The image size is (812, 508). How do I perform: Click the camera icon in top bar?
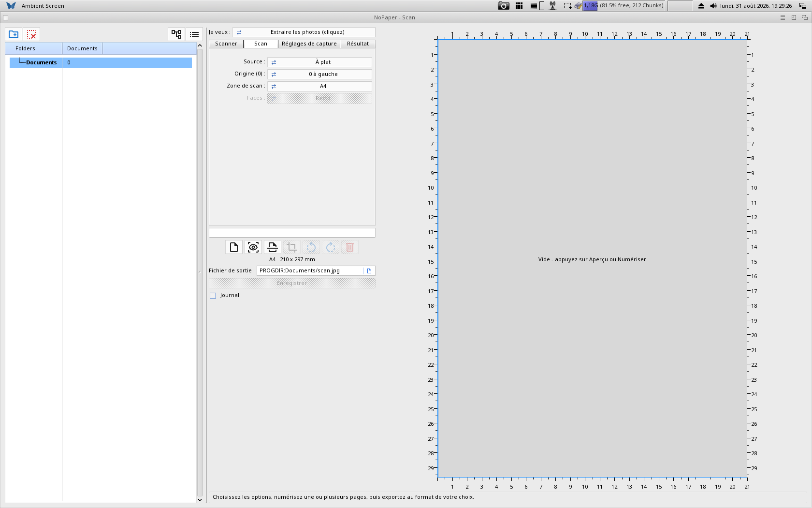click(x=504, y=6)
